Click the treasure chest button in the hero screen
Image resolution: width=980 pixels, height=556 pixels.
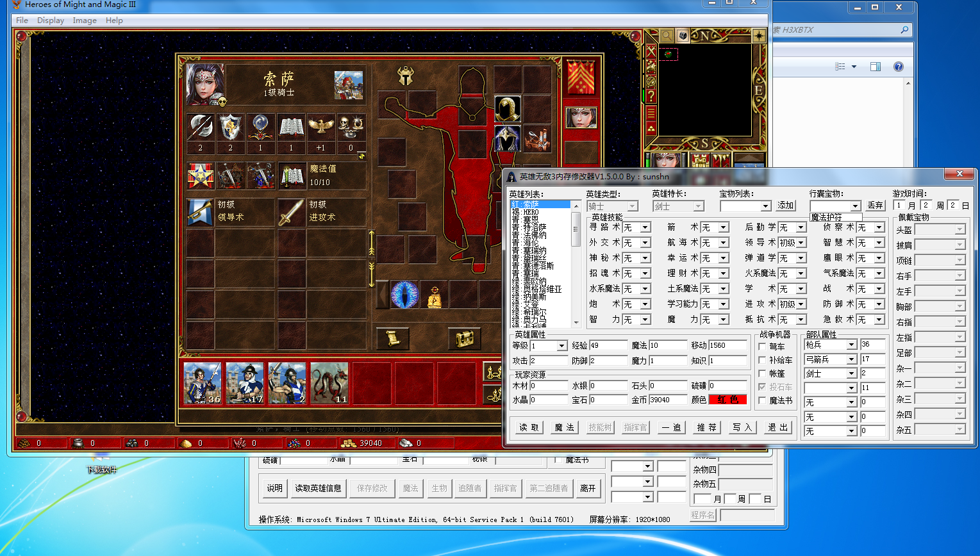(x=465, y=338)
